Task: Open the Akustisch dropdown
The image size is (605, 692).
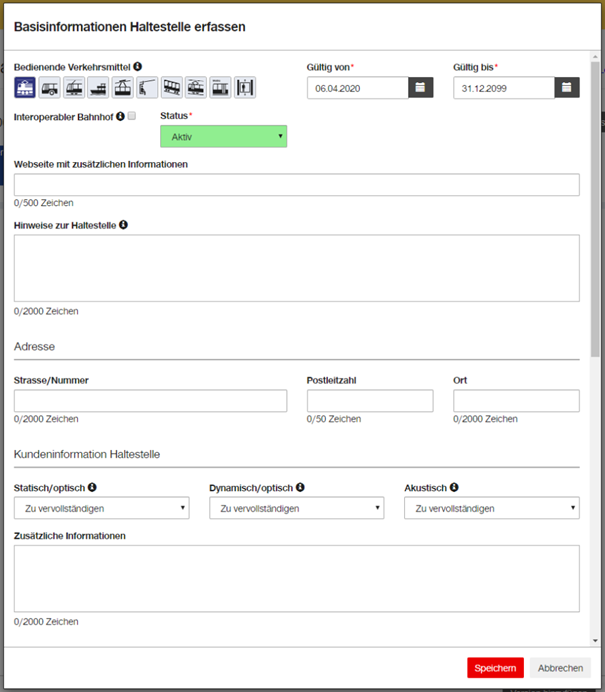Action: pos(492,508)
